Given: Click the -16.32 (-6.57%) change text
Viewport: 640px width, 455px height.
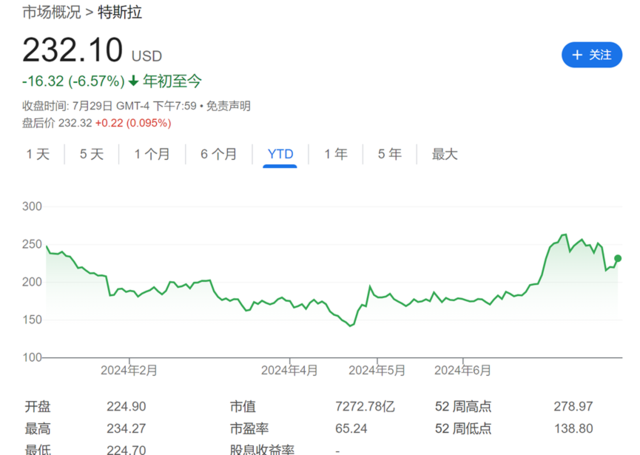Looking at the screenshot, I should pos(73,81).
